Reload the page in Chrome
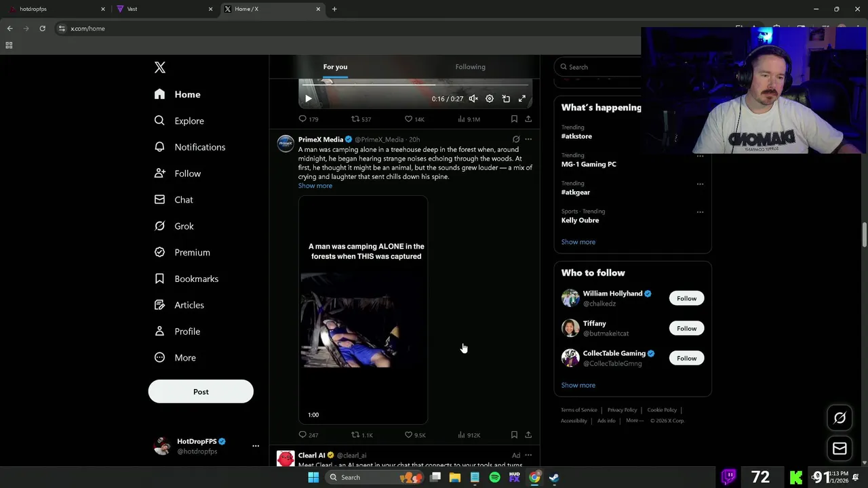The height and width of the screenshot is (488, 868). point(42,28)
